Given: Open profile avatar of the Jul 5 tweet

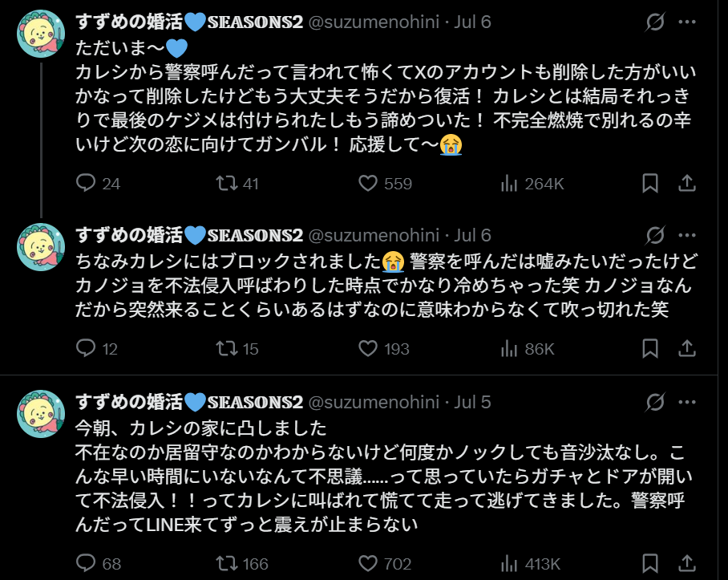Looking at the screenshot, I should coord(41,414).
